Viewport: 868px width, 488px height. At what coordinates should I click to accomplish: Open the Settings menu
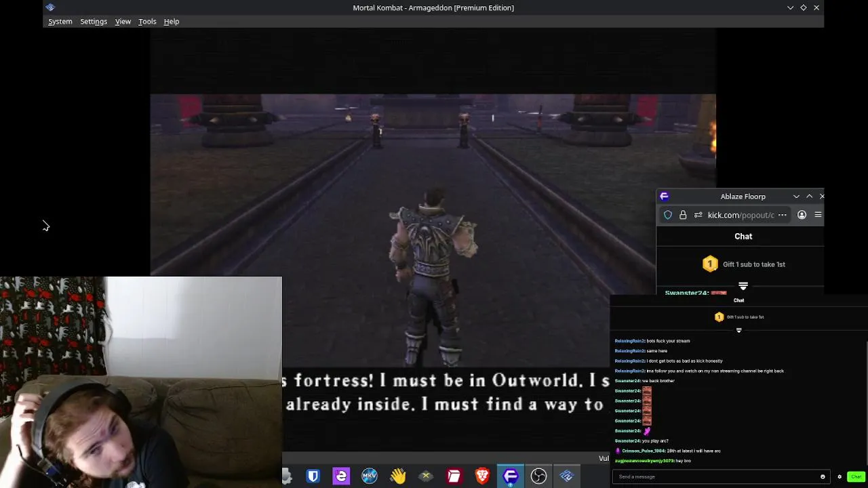(x=94, y=22)
